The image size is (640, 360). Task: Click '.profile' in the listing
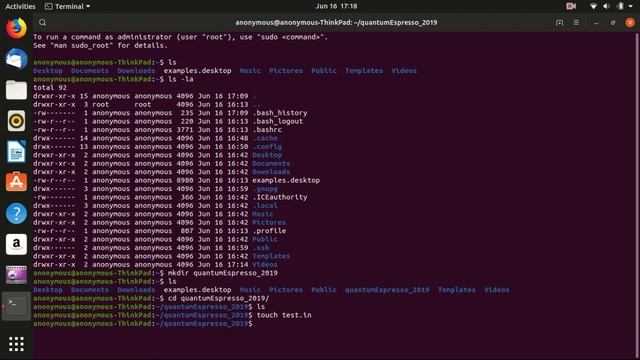[269, 231]
